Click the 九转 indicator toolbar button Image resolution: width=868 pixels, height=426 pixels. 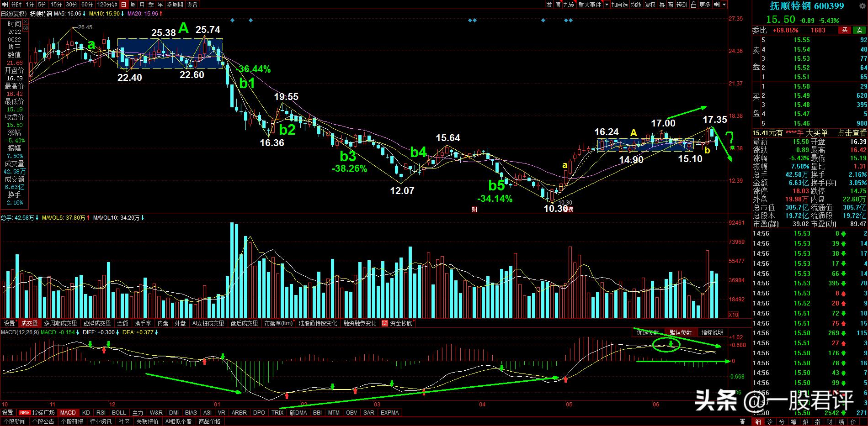coord(568,5)
